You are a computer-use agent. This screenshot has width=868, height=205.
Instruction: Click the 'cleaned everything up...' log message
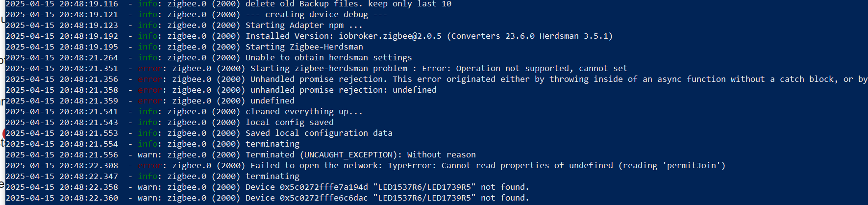[304, 112]
